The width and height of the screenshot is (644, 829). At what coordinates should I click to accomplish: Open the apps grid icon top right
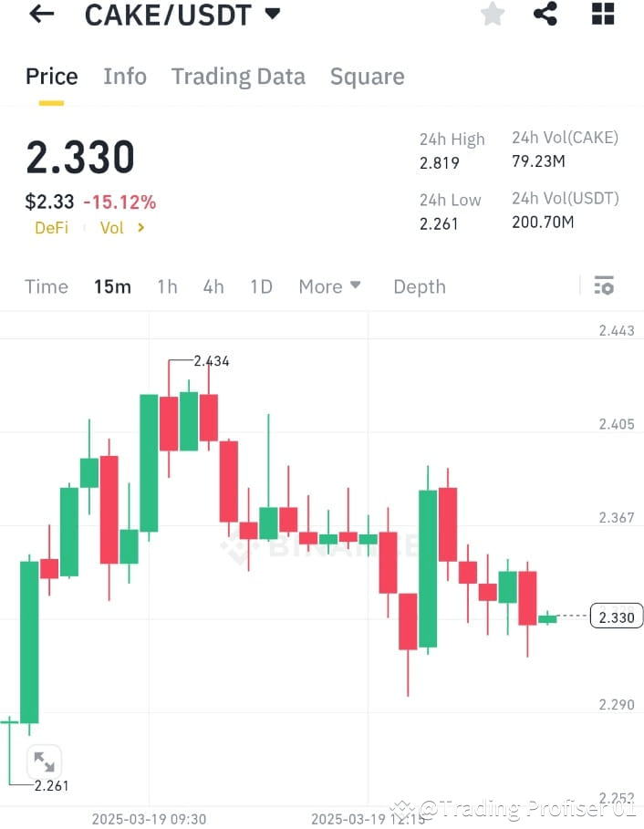click(600, 15)
